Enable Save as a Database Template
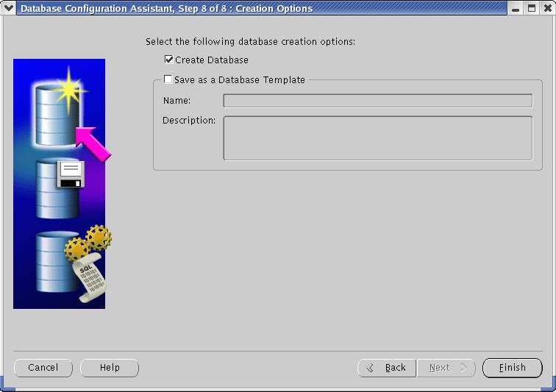Image resolution: width=556 pixels, height=392 pixels. click(x=168, y=79)
